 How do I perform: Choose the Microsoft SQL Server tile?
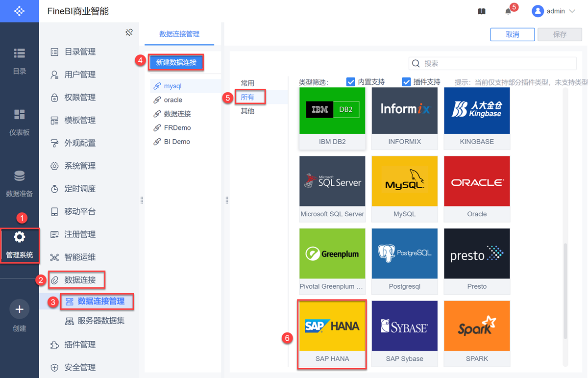pyautogui.click(x=332, y=189)
